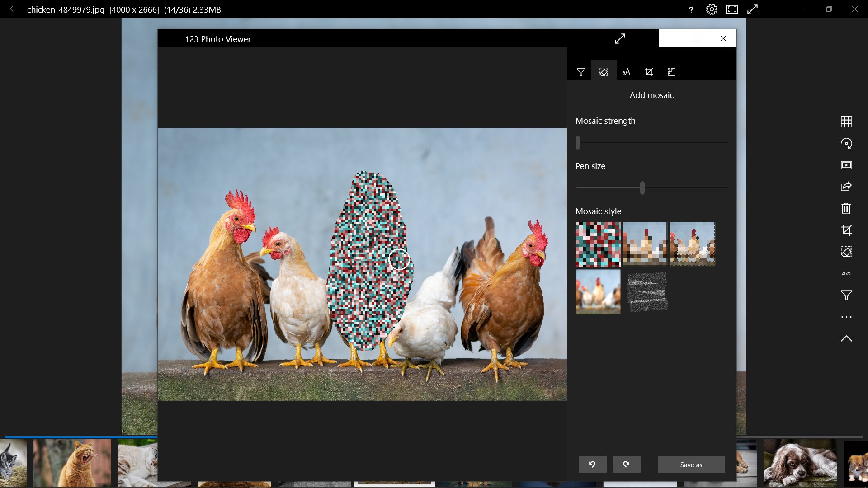Open the crop tab in editor panel
The width and height of the screenshot is (868, 488).
coord(649,72)
